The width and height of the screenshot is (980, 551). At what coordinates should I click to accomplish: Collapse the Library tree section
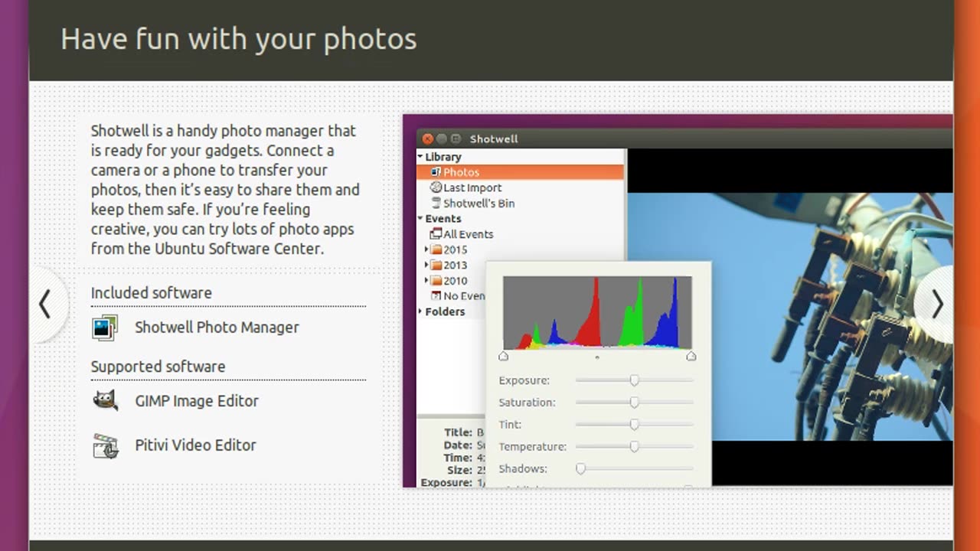(x=420, y=157)
